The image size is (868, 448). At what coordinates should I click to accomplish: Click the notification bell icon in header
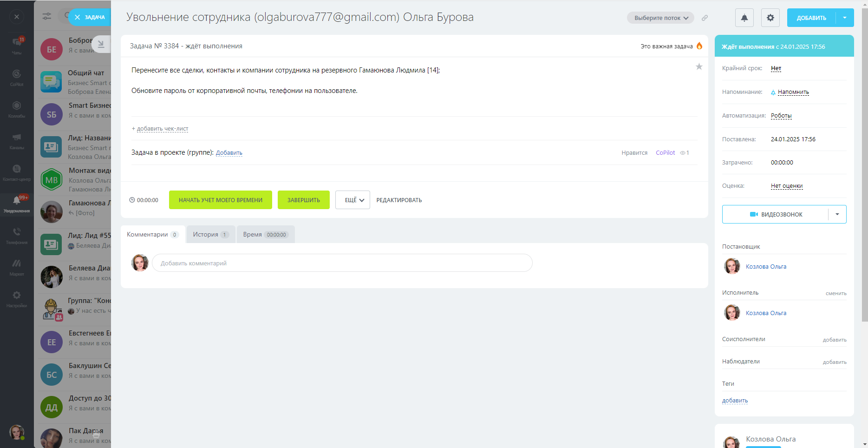[x=744, y=18]
